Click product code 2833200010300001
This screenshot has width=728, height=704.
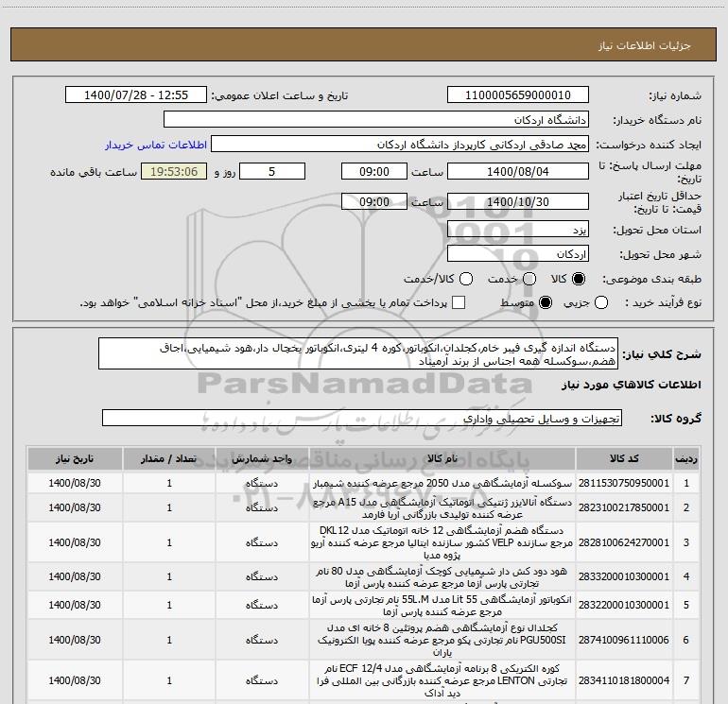point(624,576)
